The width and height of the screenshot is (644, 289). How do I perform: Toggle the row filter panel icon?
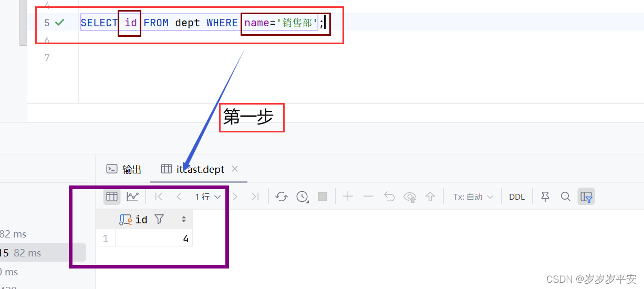click(x=586, y=197)
